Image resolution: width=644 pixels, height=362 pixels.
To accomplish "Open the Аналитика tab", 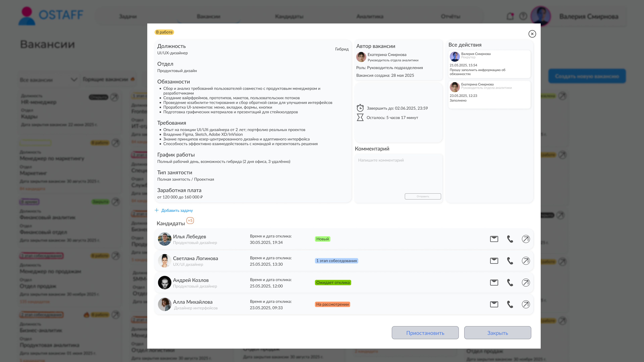I will pyautogui.click(x=370, y=16).
